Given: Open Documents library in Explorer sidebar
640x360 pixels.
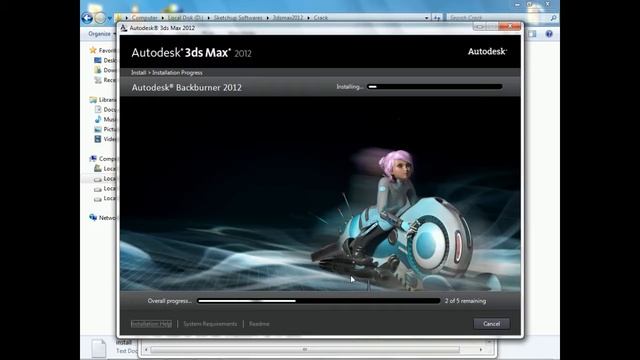Looking at the screenshot, I should [105, 109].
